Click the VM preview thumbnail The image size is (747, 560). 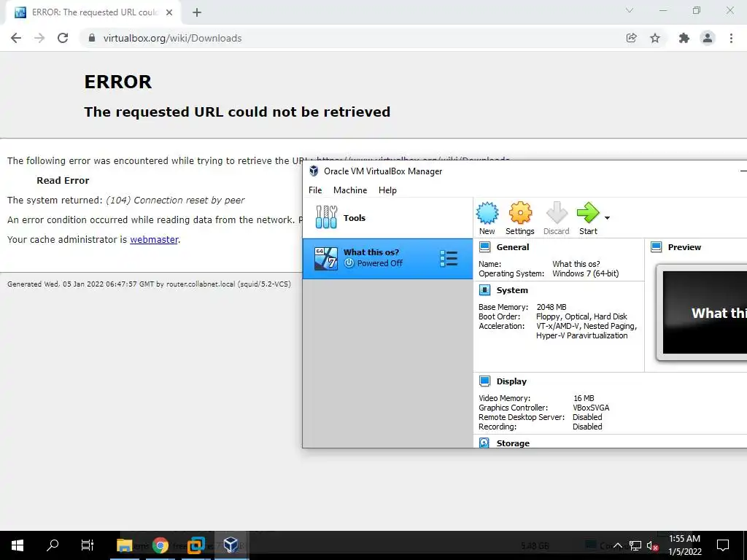(702, 312)
